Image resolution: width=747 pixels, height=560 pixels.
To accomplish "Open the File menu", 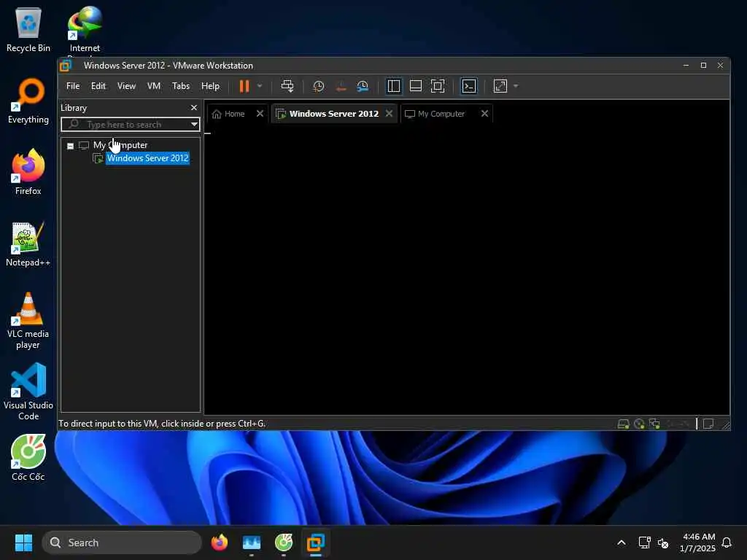I will click(x=73, y=86).
